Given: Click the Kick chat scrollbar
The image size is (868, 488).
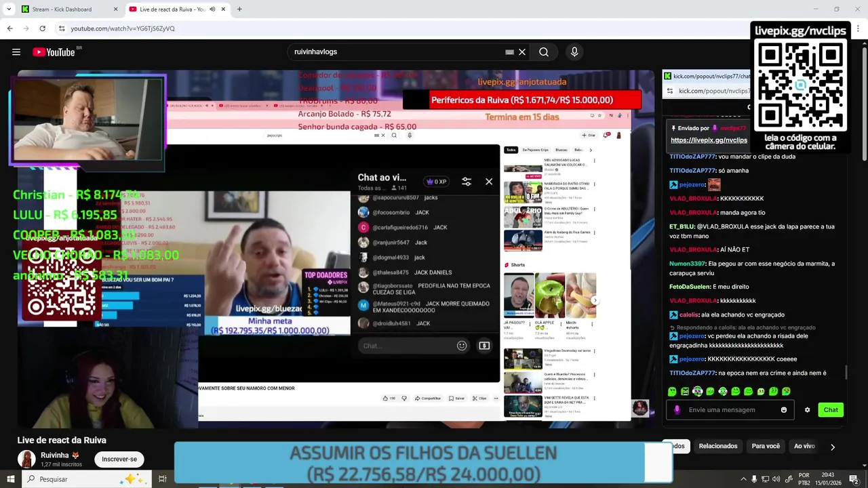Looking at the screenshot, I should [x=845, y=372].
